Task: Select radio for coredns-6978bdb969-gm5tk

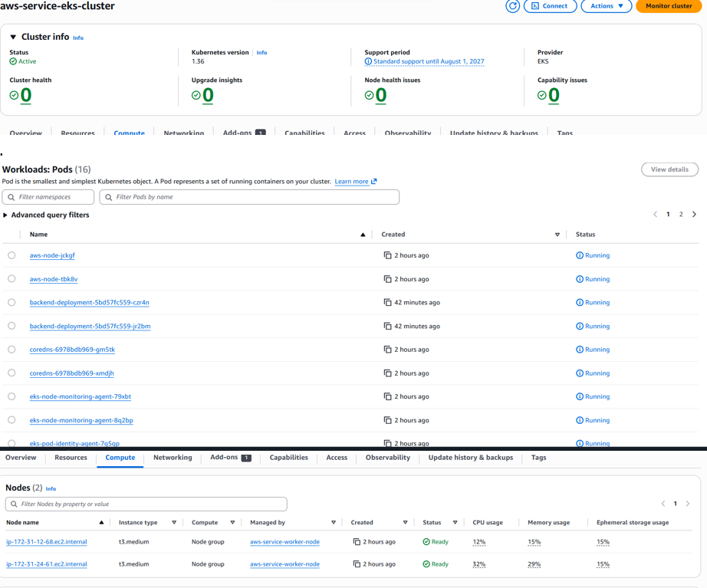Action: point(12,350)
